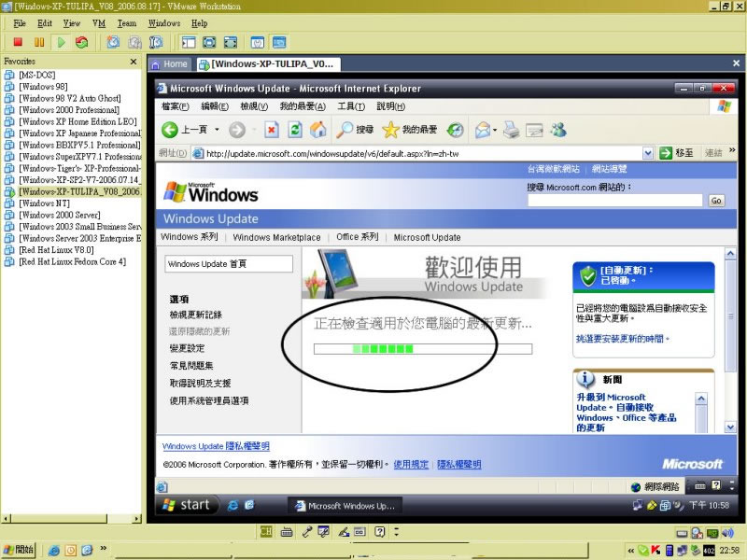
Task: Click the Windows Update 首頁 box
Action: (x=229, y=264)
